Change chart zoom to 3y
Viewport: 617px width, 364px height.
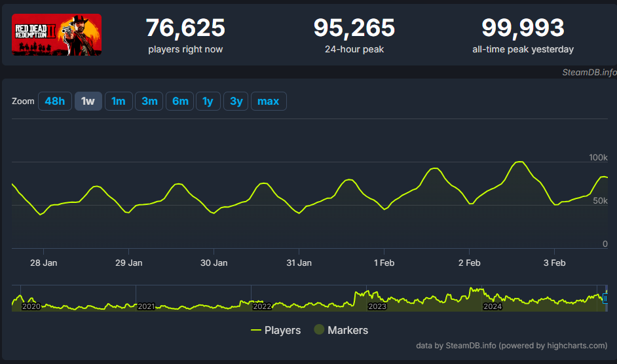point(236,101)
